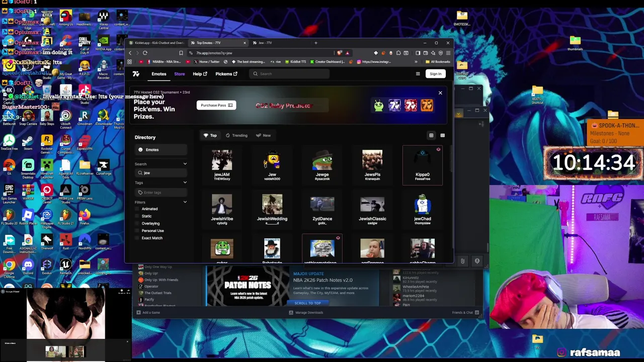Open the Rust game desktop icon
Image resolution: width=644 pixels, height=362 pixels.
coord(66,241)
